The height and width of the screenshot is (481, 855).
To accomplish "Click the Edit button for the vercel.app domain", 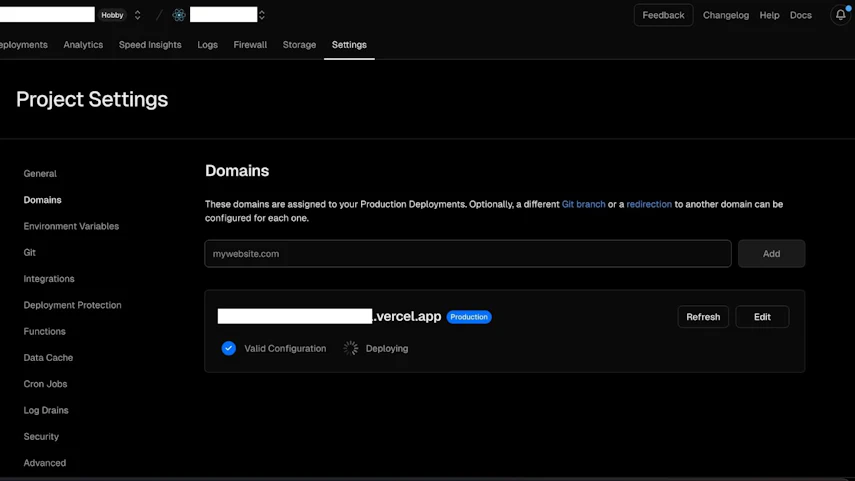I will coord(762,317).
